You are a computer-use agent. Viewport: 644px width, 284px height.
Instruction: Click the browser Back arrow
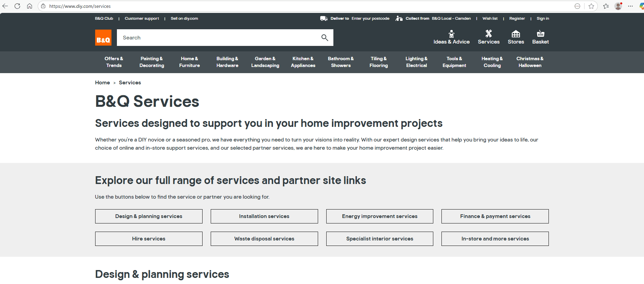tap(5, 6)
